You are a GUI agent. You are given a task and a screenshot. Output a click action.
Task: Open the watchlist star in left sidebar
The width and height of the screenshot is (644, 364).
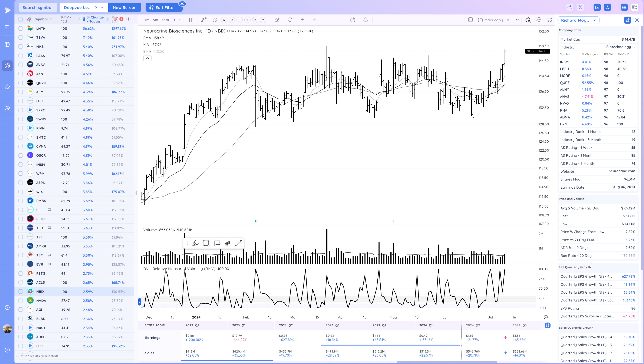coord(7,87)
